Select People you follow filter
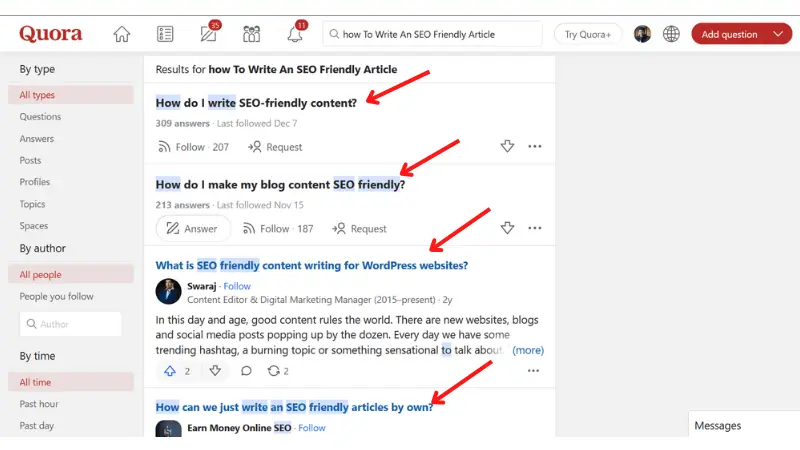This screenshot has width=800, height=450. coord(57,296)
